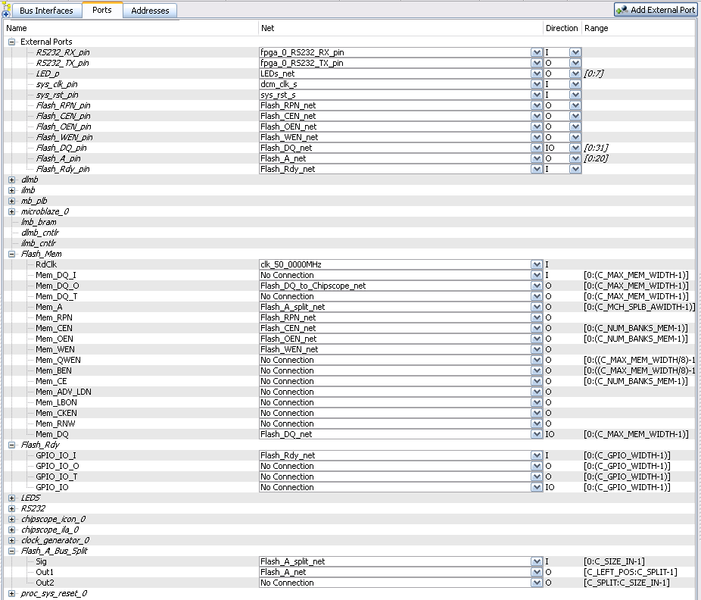701x600 pixels.
Task: Expand the LEDS node
Action: coord(12,498)
